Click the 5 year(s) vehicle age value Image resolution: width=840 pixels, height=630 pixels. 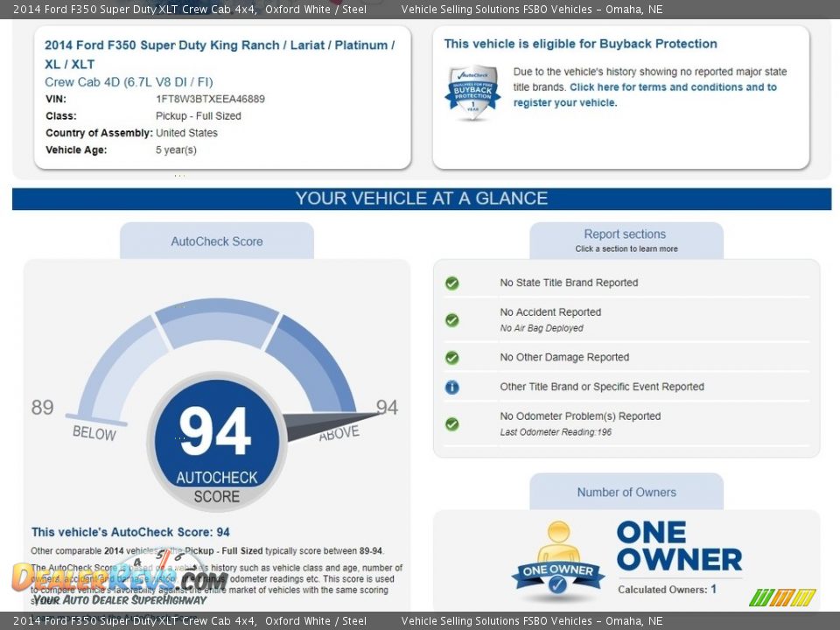click(x=176, y=150)
